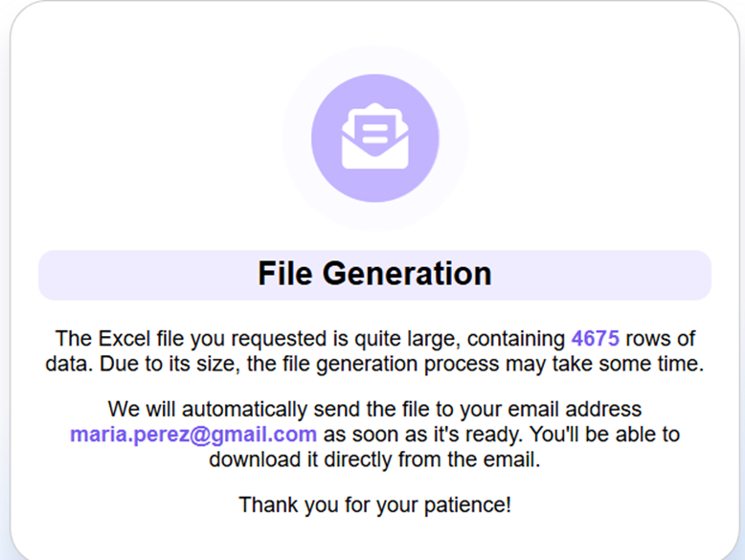Click the open envelope mail icon
745x560 pixels.
point(374,136)
